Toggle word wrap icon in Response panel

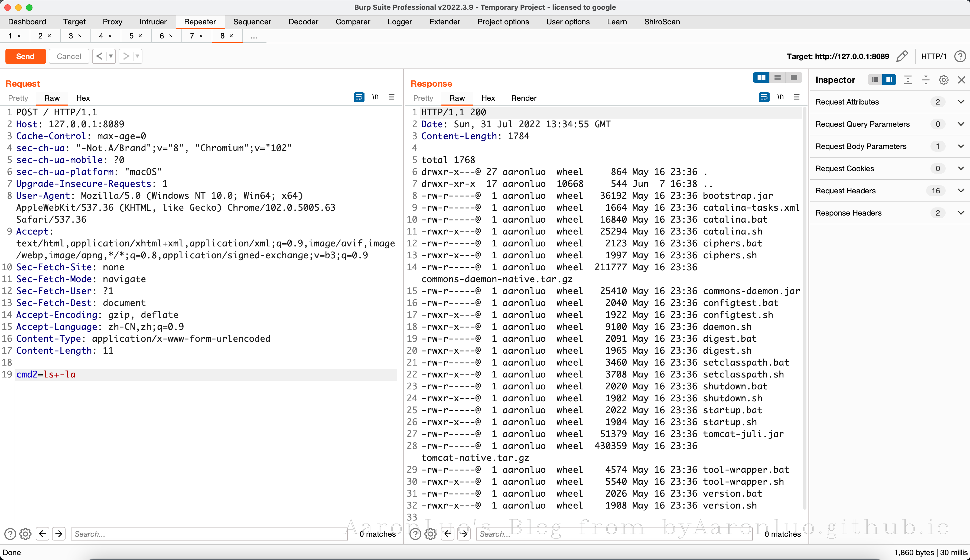(764, 97)
